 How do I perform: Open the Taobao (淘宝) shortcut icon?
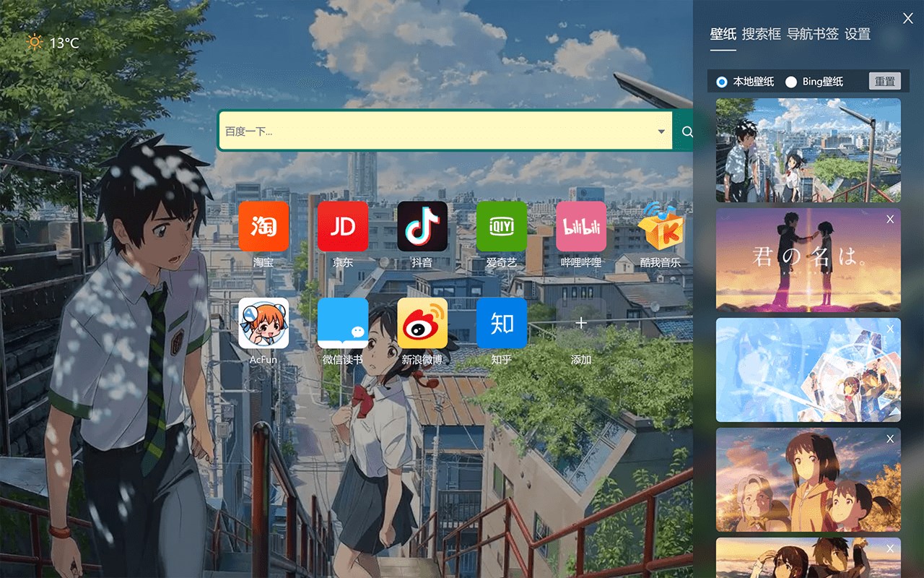pyautogui.click(x=263, y=226)
